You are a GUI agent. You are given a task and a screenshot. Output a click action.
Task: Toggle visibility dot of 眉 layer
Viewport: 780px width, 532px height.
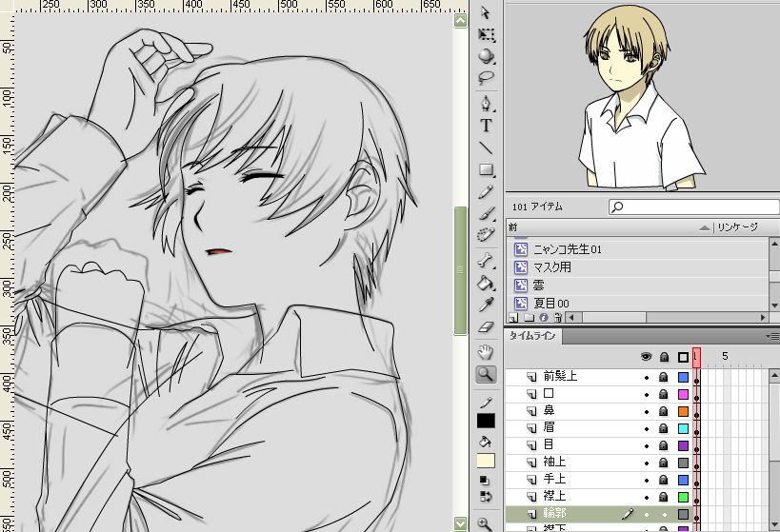pos(647,429)
